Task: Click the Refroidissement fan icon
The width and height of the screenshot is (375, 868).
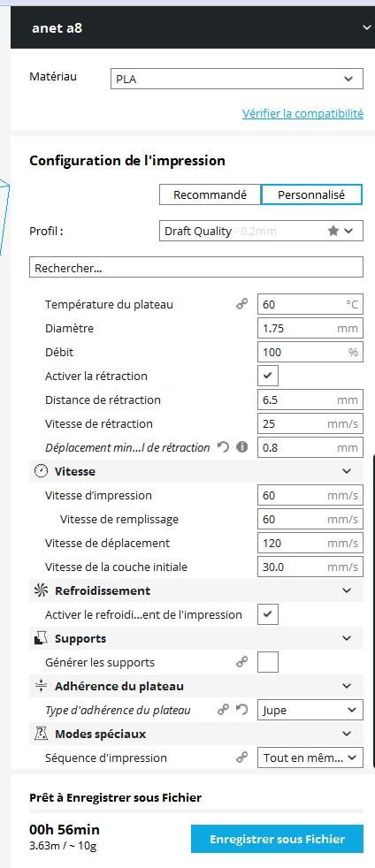Action: (41, 590)
